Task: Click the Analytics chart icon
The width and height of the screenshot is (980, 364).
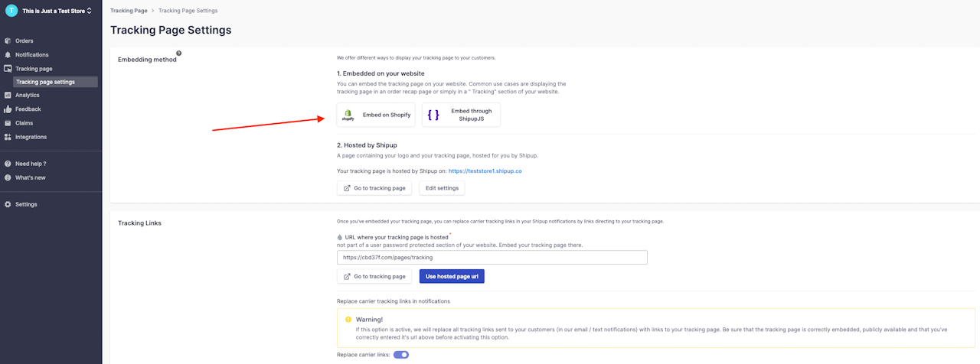Action: point(8,96)
